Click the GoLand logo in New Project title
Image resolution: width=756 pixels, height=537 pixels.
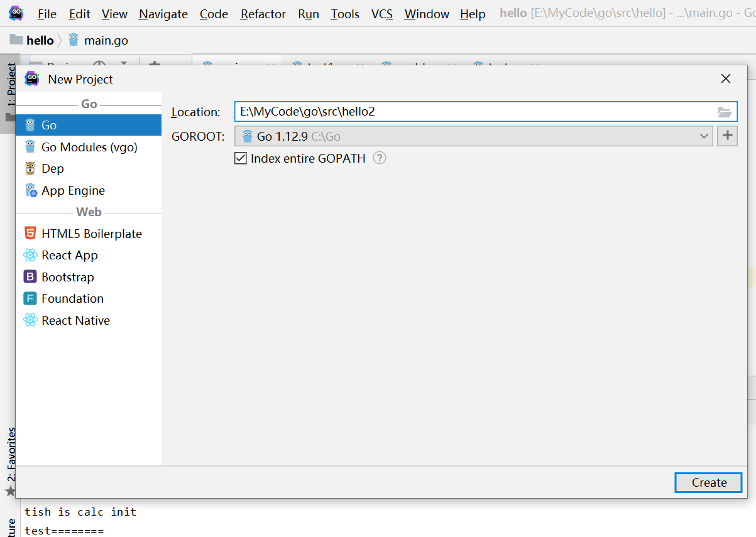coord(31,79)
